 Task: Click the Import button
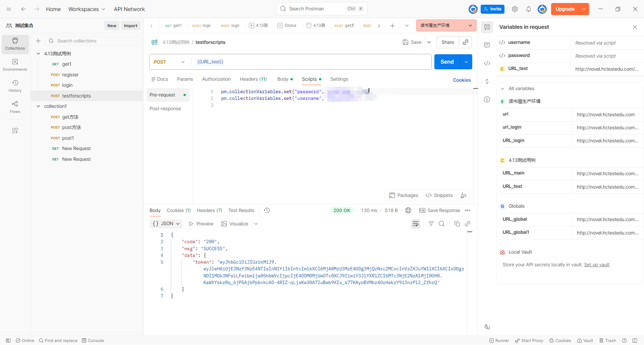[130, 26]
